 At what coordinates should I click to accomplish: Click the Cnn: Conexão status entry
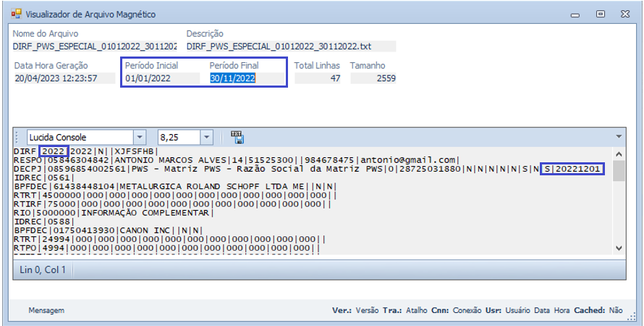coord(457,310)
